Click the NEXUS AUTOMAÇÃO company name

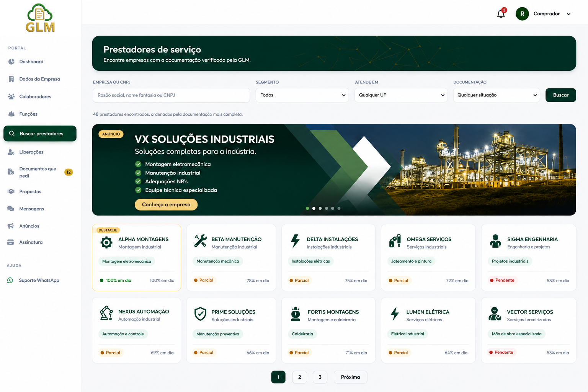(144, 312)
